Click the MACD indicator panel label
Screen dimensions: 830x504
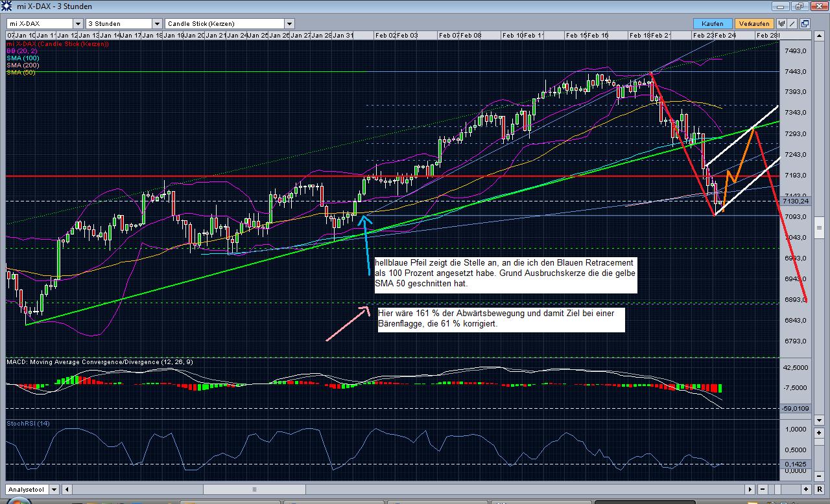pyautogui.click(x=99, y=362)
